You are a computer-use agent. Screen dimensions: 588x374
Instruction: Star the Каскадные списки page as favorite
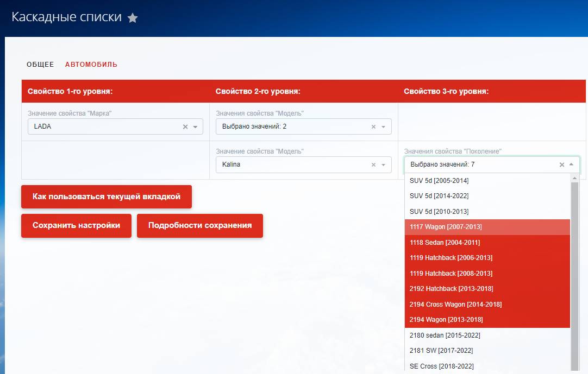tap(133, 17)
